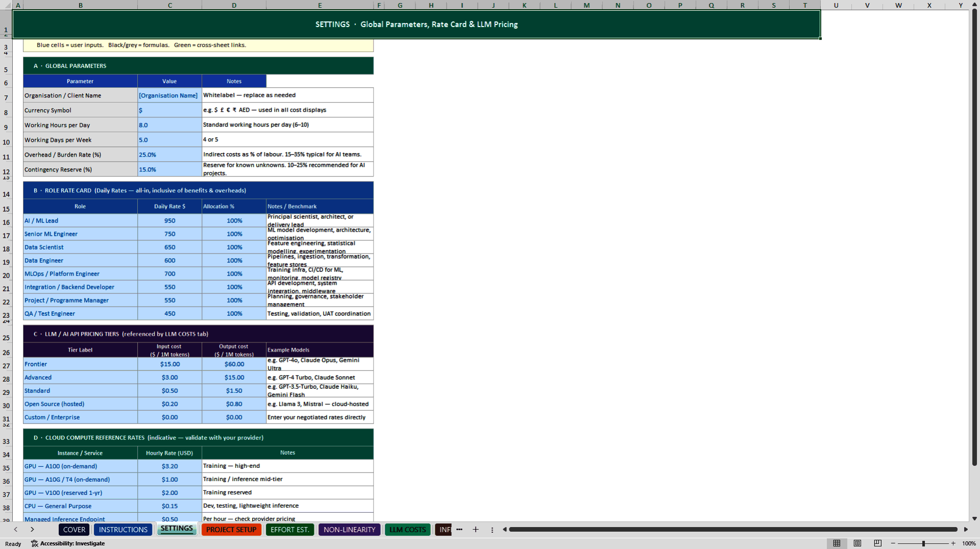Screen dimensions: 980x549
Task: Select Custom / Enterprise tier cell
Action: pyautogui.click(x=80, y=417)
